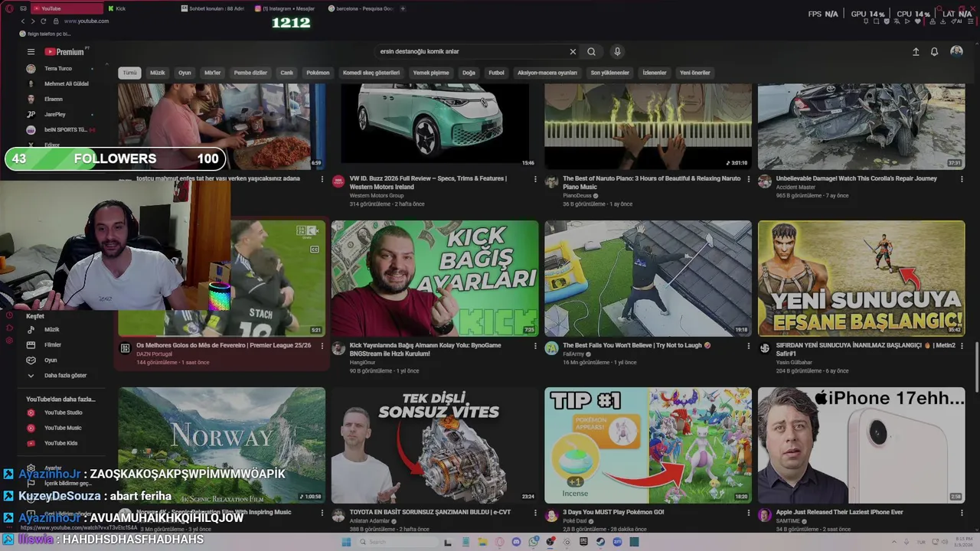Image resolution: width=980 pixels, height=551 pixels.
Task: Go back with the browser back arrow
Action: pyautogui.click(x=22, y=21)
